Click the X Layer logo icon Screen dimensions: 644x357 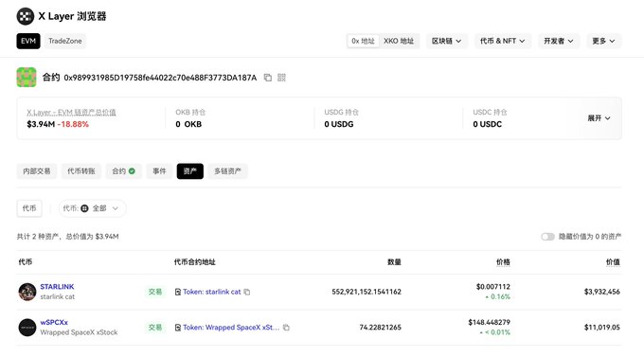click(26, 16)
